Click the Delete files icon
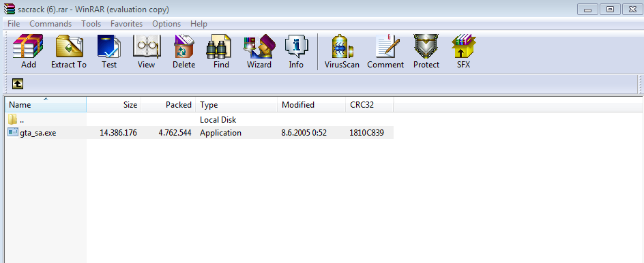The image size is (644, 263). click(x=184, y=51)
